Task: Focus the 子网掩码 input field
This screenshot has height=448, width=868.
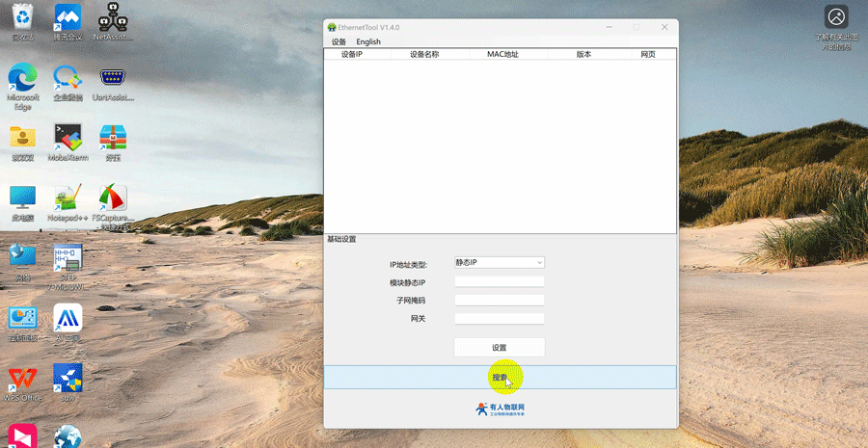Action: [x=499, y=300]
